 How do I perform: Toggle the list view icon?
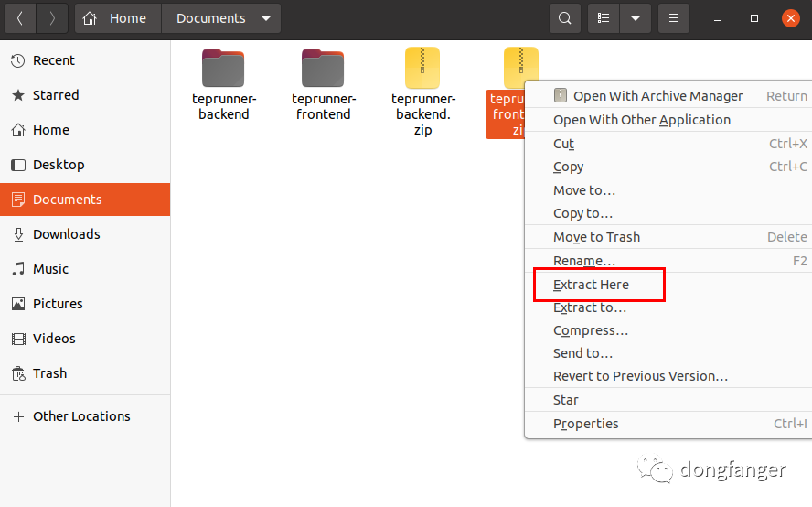(x=603, y=18)
